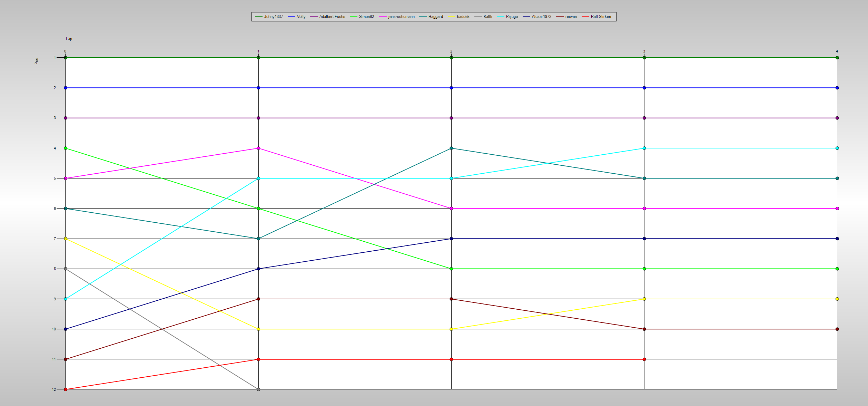Click Pajugo's cyan marker at lap 3
This screenshot has width=868, height=406.
pyautogui.click(x=644, y=148)
